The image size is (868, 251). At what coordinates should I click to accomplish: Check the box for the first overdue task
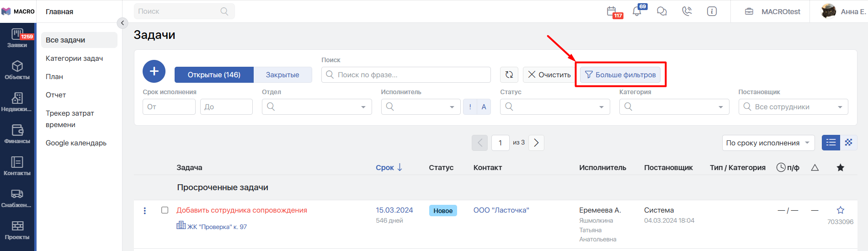(x=165, y=210)
